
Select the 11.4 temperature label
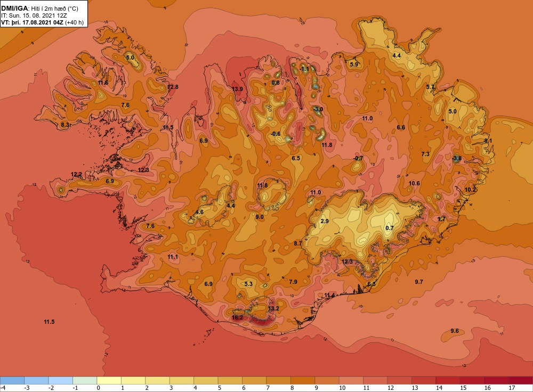coord(329,295)
